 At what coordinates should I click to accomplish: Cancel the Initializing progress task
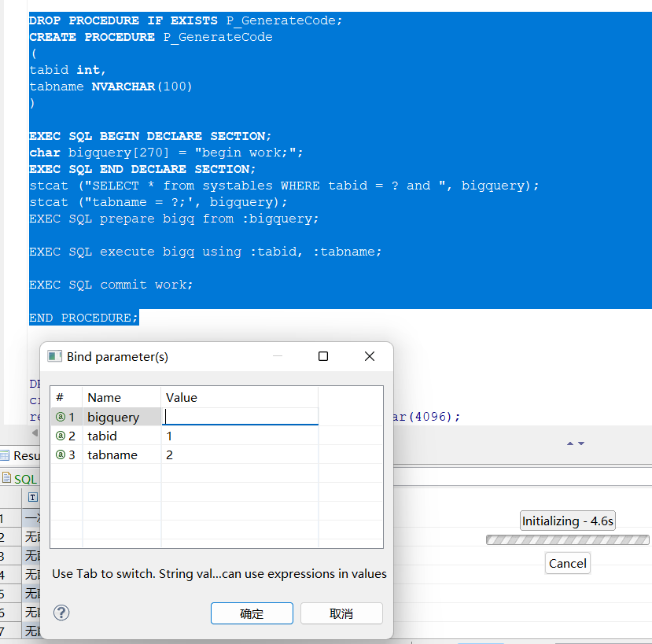click(568, 563)
